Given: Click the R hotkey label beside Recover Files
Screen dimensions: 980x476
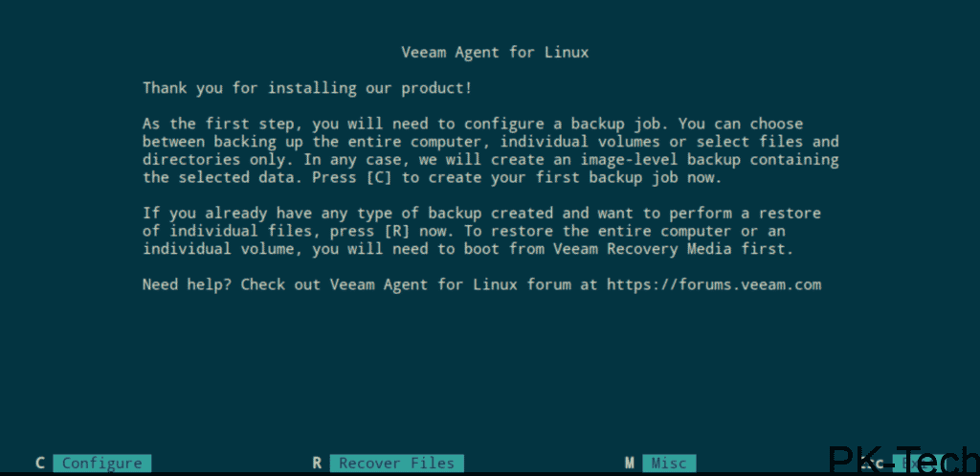Looking at the screenshot, I should coord(317,464).
